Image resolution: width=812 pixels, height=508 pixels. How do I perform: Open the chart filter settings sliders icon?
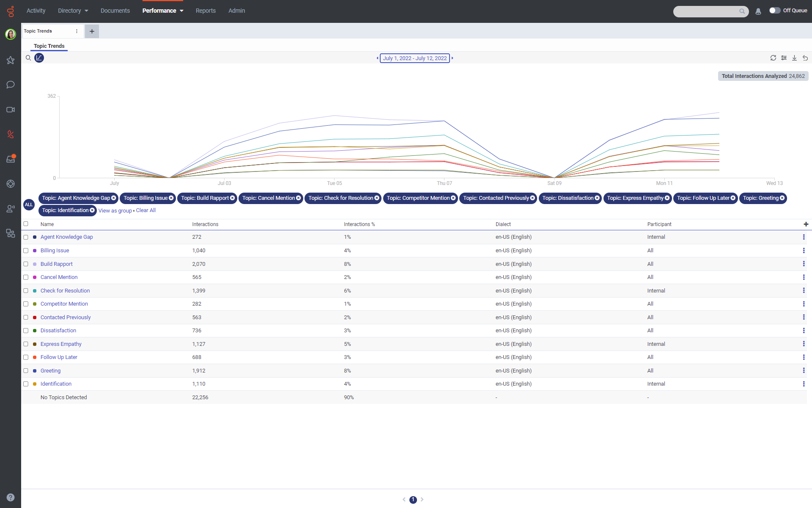click(x=784, y=58)
